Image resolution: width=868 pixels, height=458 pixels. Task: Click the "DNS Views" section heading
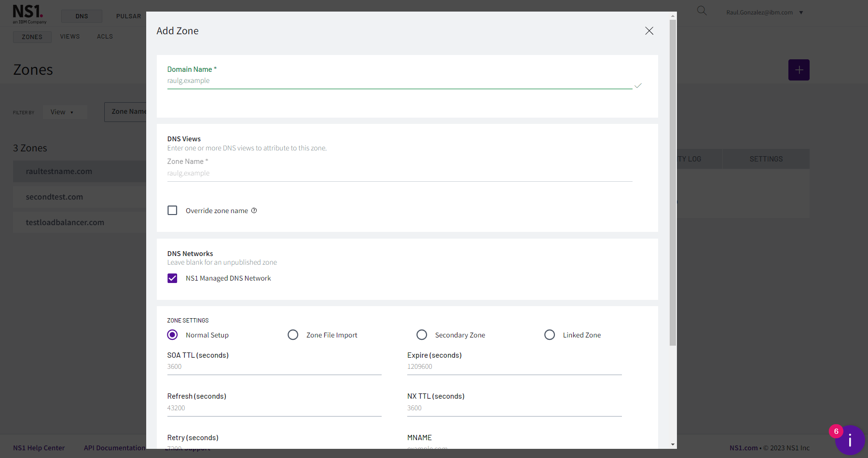[184, 139]
